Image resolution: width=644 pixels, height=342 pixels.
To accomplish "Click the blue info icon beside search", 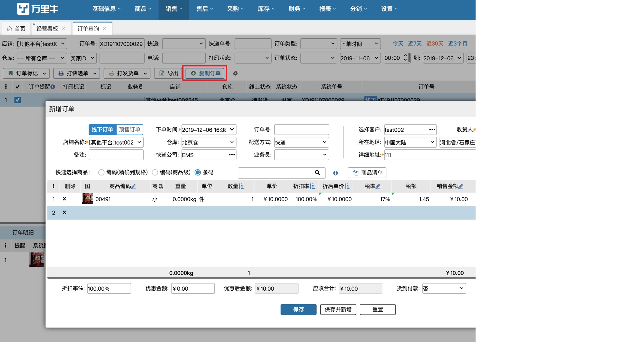I will [335, 173].
